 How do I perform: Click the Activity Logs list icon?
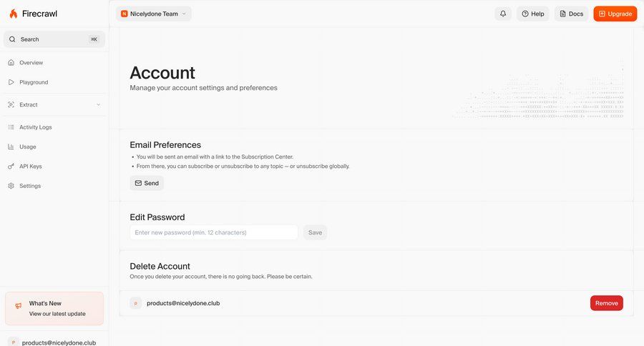point(11,127)
